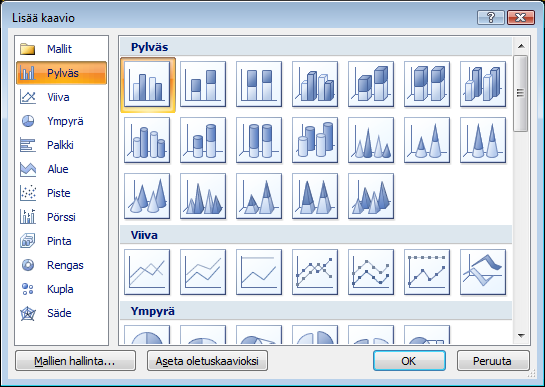Select the Palkki chart category
The width and height of the screenshot is (545, 387).
pos(62,145)
